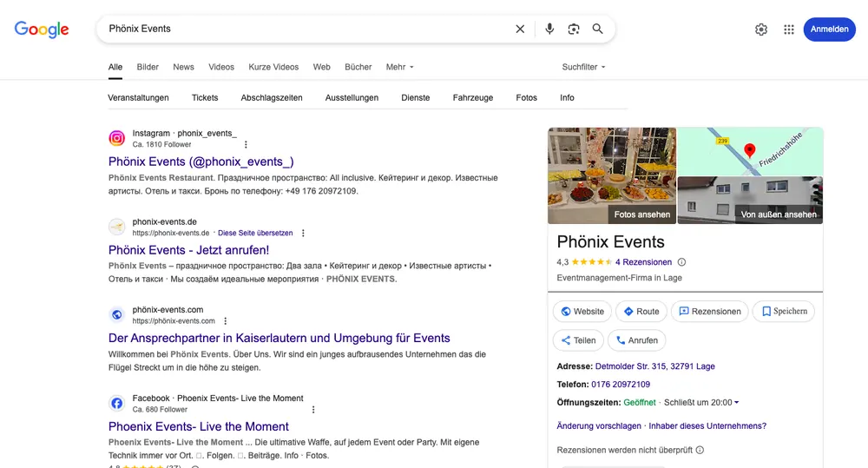Open the Kurze Videos tab
This screenshot has height=468, width=868.
tap(273, 67)
